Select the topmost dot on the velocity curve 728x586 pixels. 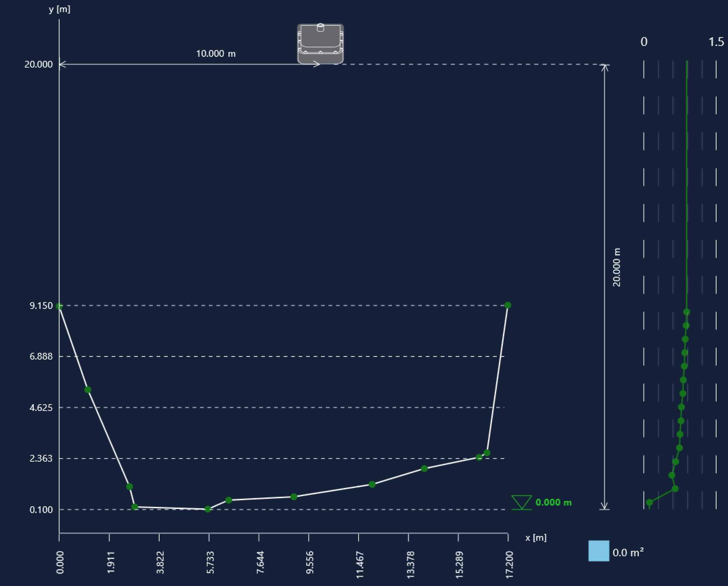686,312
